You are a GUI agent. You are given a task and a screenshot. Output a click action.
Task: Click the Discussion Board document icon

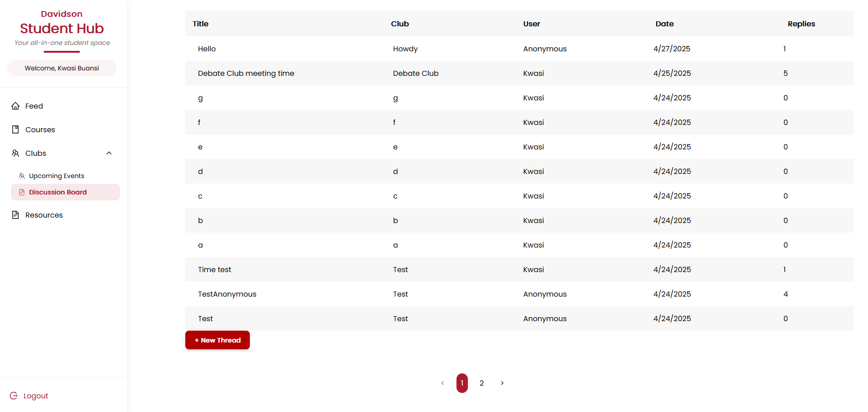pos(22,192)
